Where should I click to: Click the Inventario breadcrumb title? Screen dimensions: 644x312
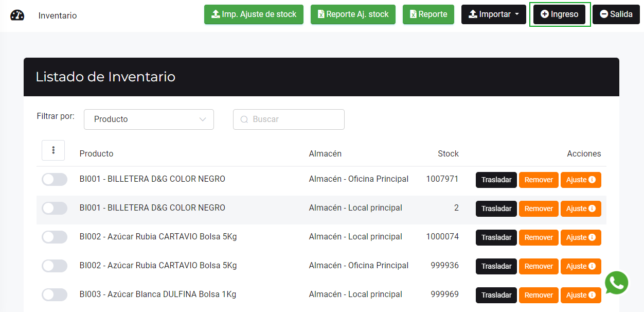tap(58, 16)
